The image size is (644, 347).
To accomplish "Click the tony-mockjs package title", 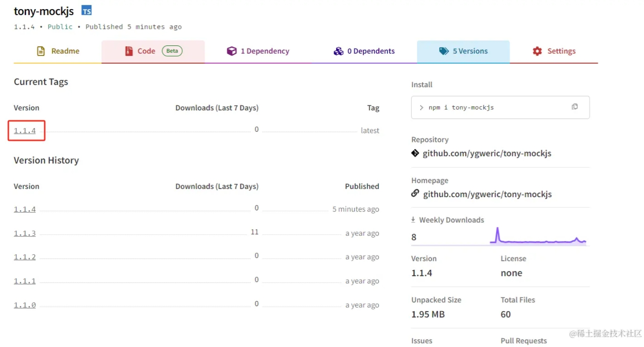I will [44, 11].
